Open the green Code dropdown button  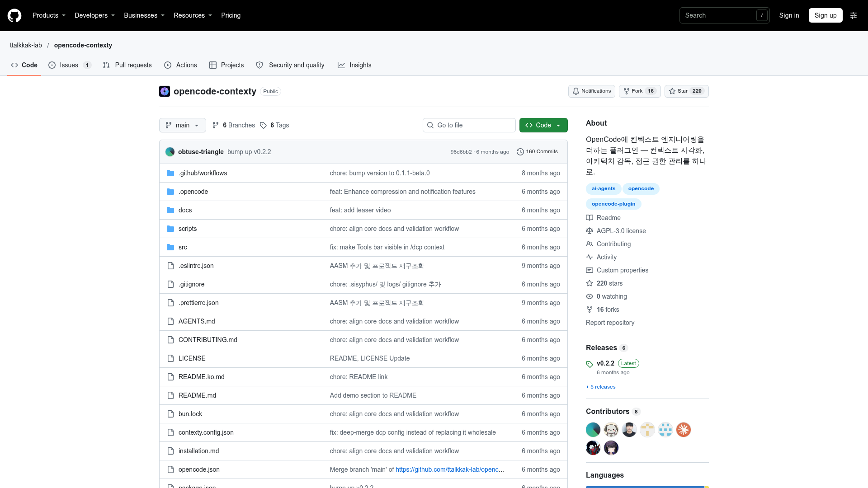pyautogui.click(x=543, y=125)
